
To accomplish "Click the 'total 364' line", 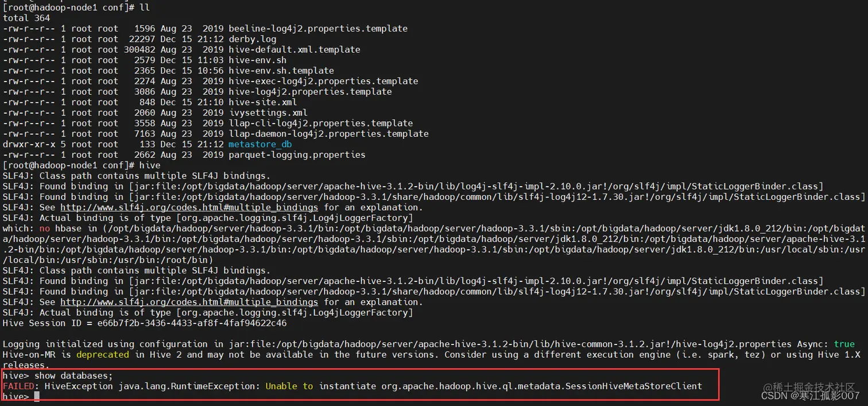I will pos(26,18).
